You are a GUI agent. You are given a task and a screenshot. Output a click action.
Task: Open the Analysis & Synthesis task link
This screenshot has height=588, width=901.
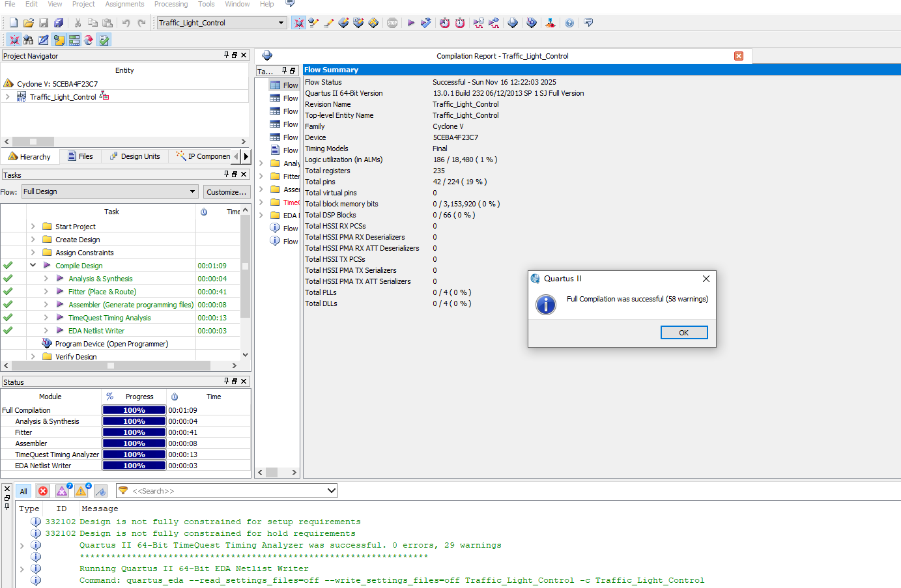click(x=100, y=279)
